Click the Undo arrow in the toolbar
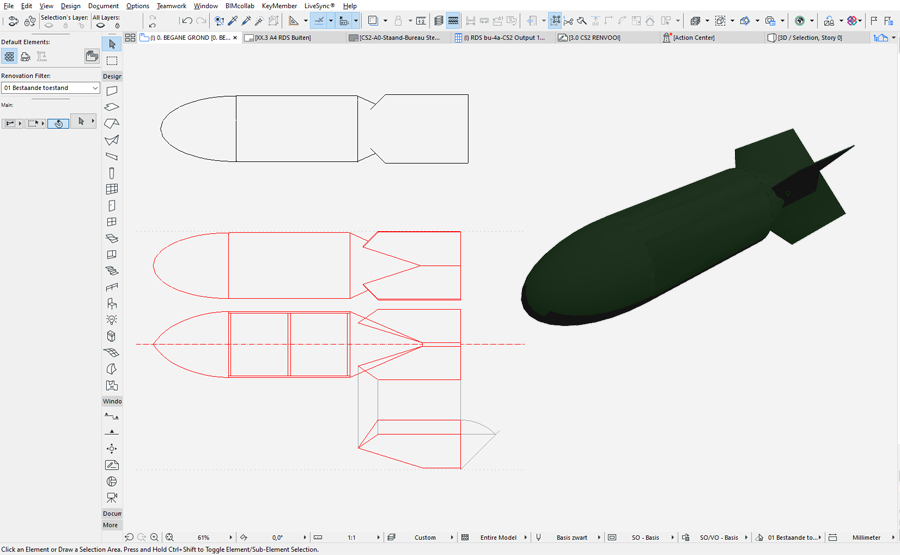The height and width of the screenshot is (555, 900). (x=187, y=21)
